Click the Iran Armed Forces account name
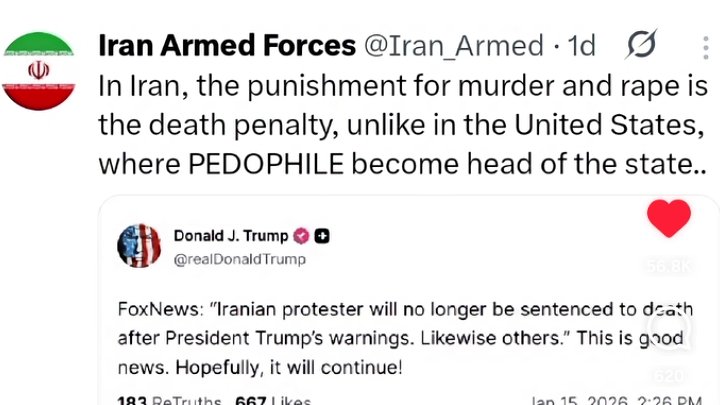This screenshot has width=720, height=405. [x=227, y=46]
